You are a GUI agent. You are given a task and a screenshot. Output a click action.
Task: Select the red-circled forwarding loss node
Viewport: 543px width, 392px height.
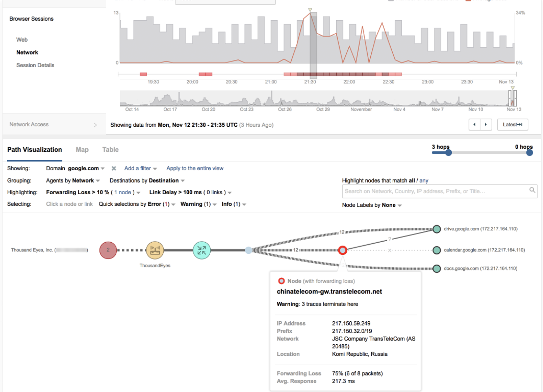point(343,250)
